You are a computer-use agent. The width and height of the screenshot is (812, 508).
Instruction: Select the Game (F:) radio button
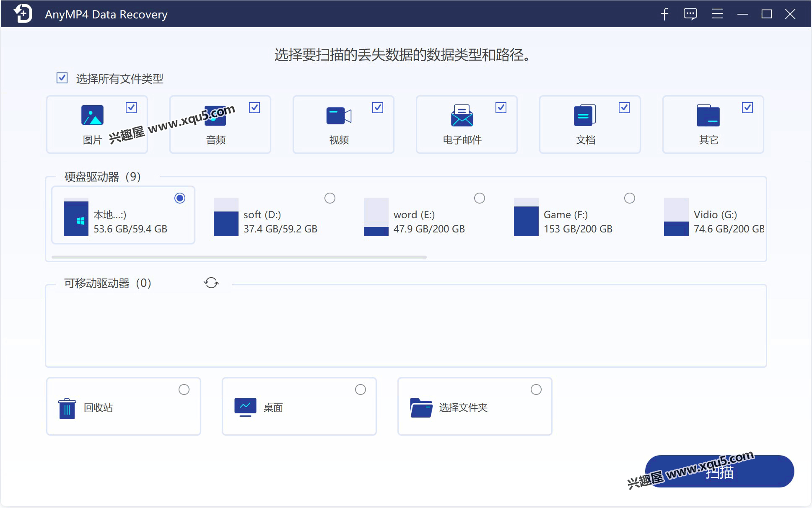pos(630,198)
